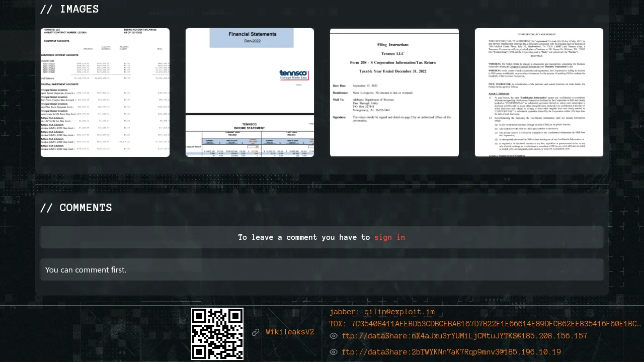Open the WikileaksV2 link

pyautogui.click(x=290, y=332)
